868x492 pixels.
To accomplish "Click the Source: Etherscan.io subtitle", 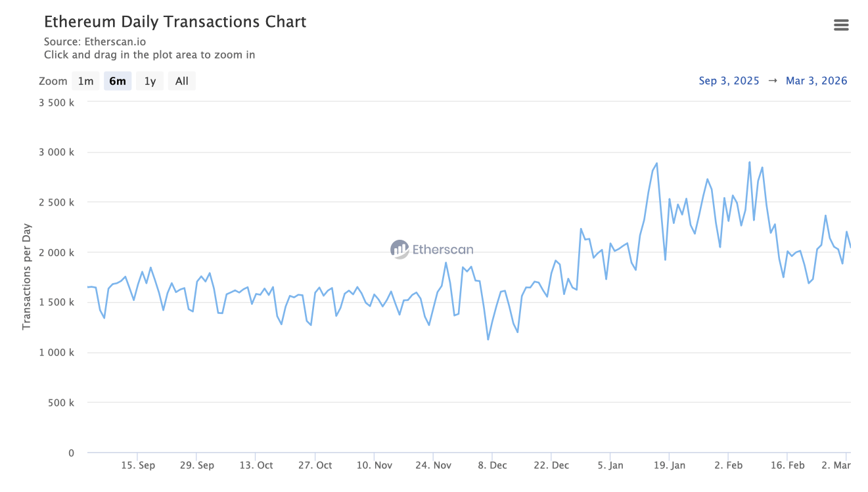I will tap(95, 42).
